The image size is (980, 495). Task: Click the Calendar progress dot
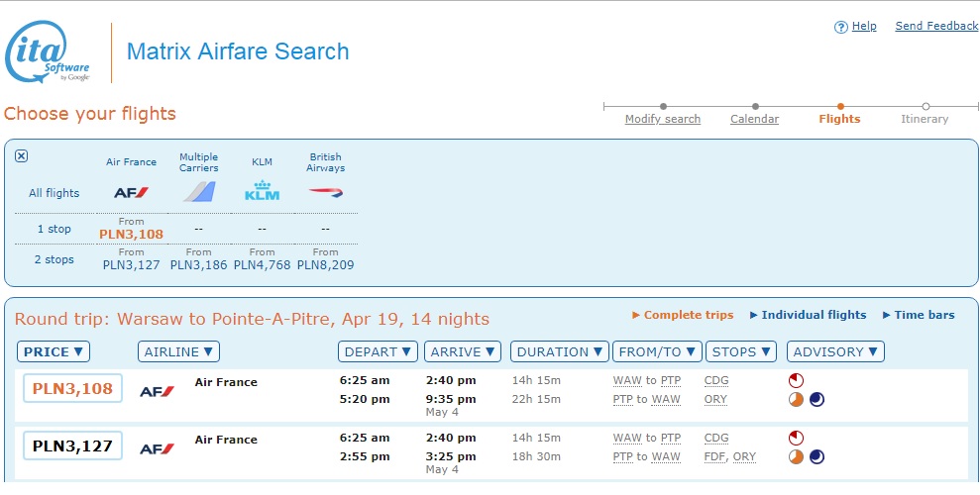click(x=755, y=107)
